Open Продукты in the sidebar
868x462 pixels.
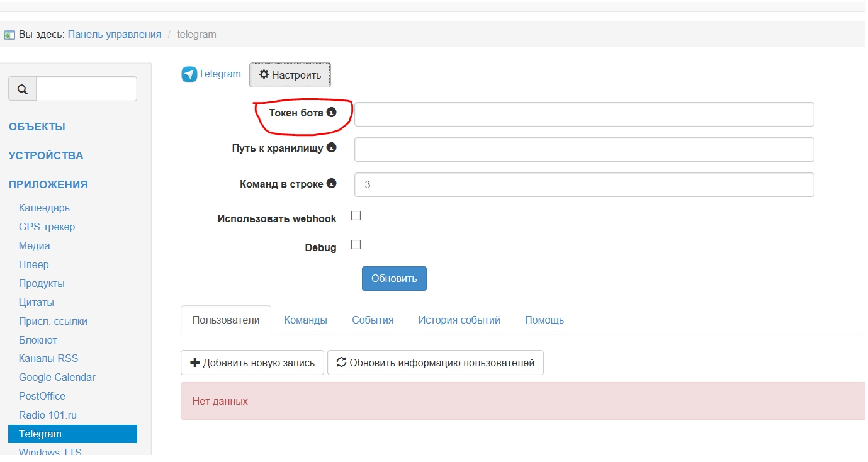click(x=42, y=283)
